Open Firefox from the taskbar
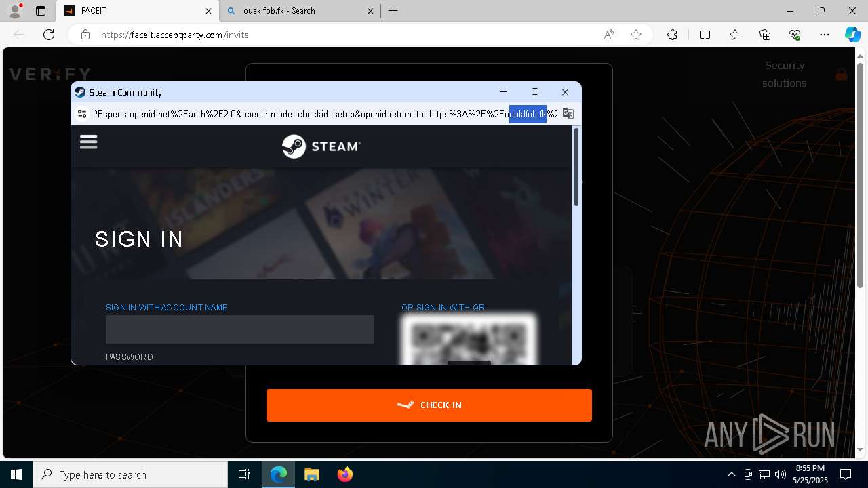 (x=345, y=474)
